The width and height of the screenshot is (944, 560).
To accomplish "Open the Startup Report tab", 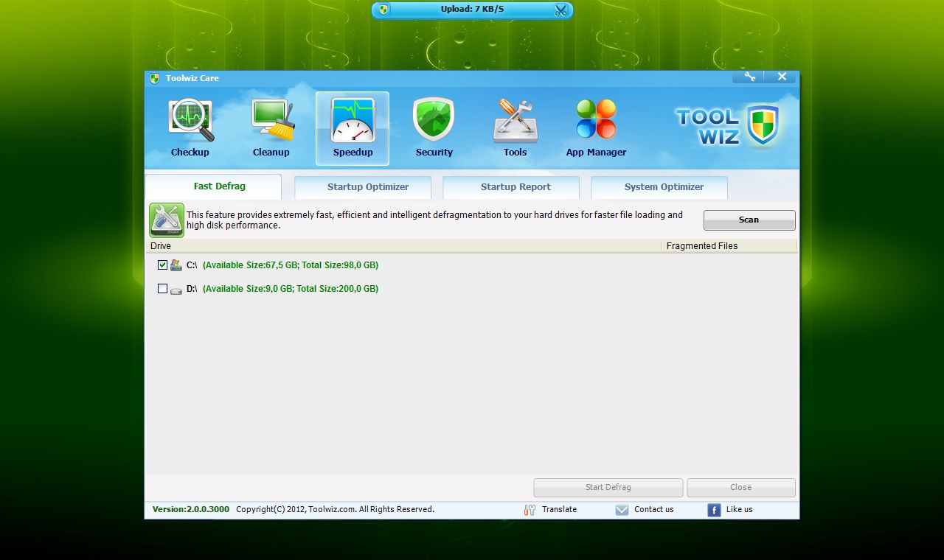I will [511, 187].
